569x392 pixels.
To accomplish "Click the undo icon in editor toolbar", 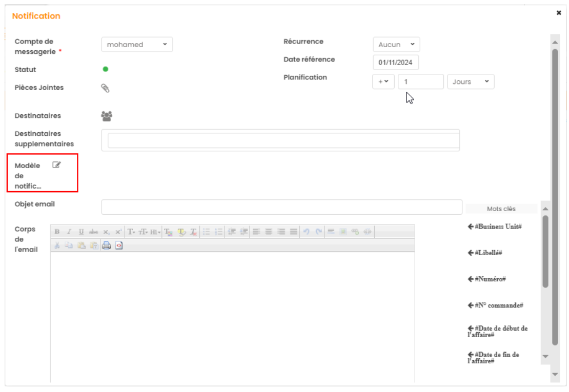I will point(306,232).
